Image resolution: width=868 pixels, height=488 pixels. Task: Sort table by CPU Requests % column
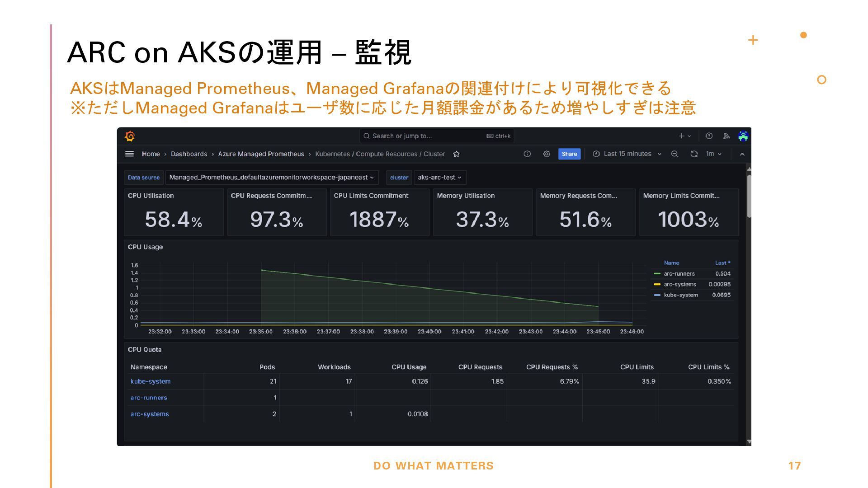click(552, 367)
